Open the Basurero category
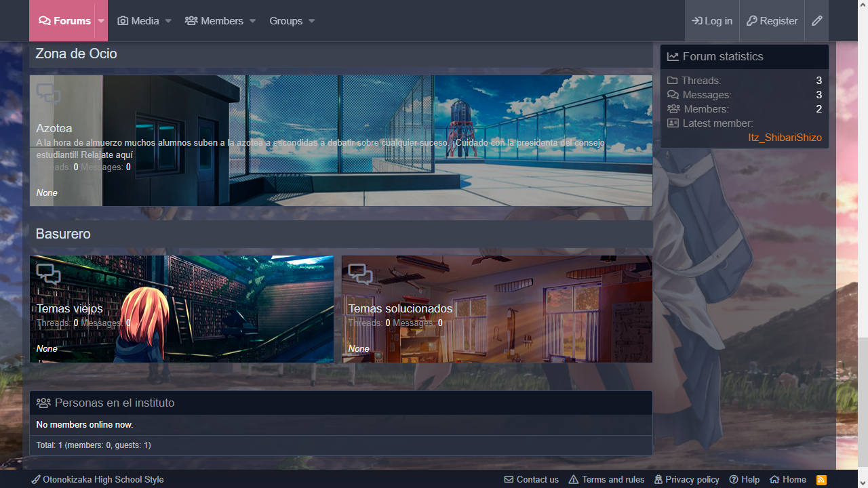868x488 pixels. (63, 234)
